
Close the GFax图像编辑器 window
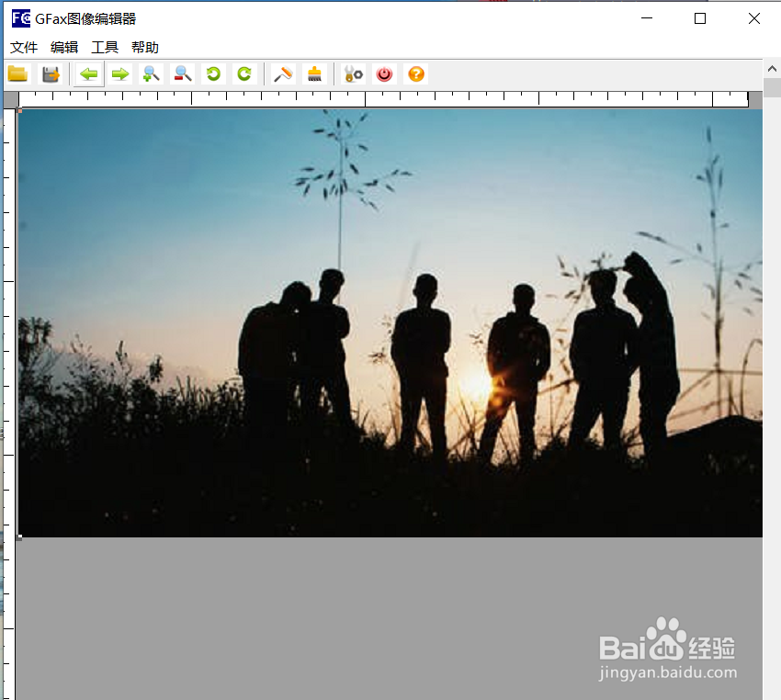coord(753,18)
